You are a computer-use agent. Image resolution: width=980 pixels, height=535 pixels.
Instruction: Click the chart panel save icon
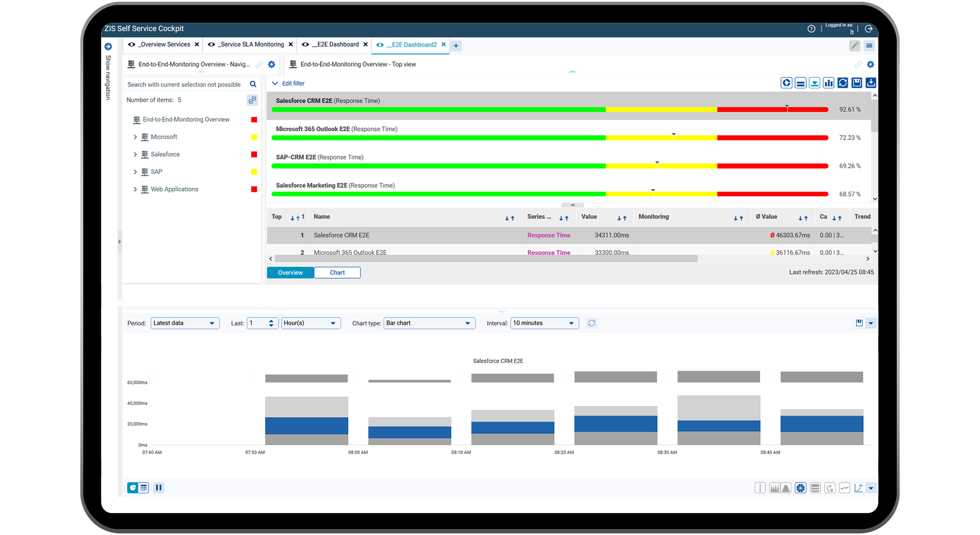point(859,323)
